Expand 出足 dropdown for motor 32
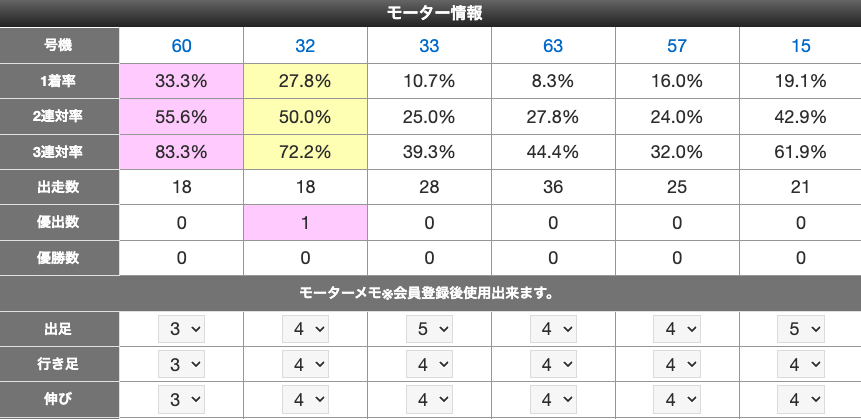Image resolution: width=861 pixels, height=419 pixels. (305, 328)
